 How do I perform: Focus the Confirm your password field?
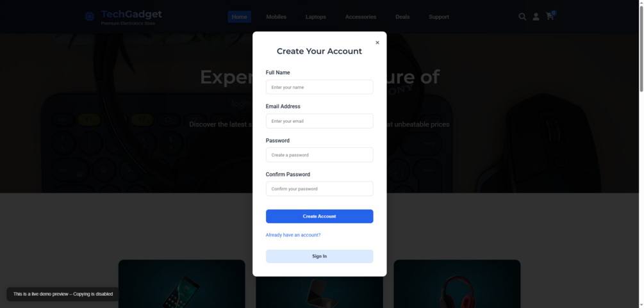[x=320, y=189]
